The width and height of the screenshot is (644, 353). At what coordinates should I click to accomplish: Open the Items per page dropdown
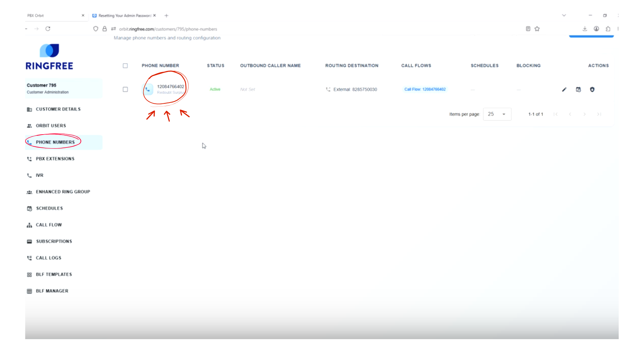coord(497,114)
